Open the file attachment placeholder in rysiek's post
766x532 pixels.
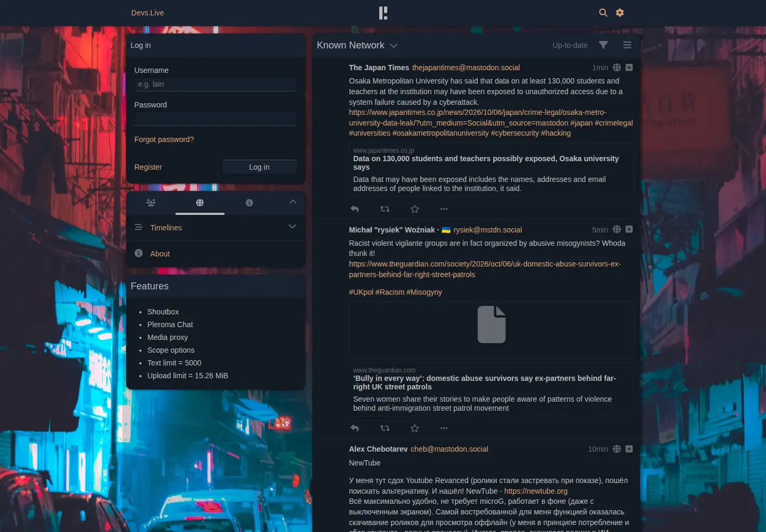point(492,330)
